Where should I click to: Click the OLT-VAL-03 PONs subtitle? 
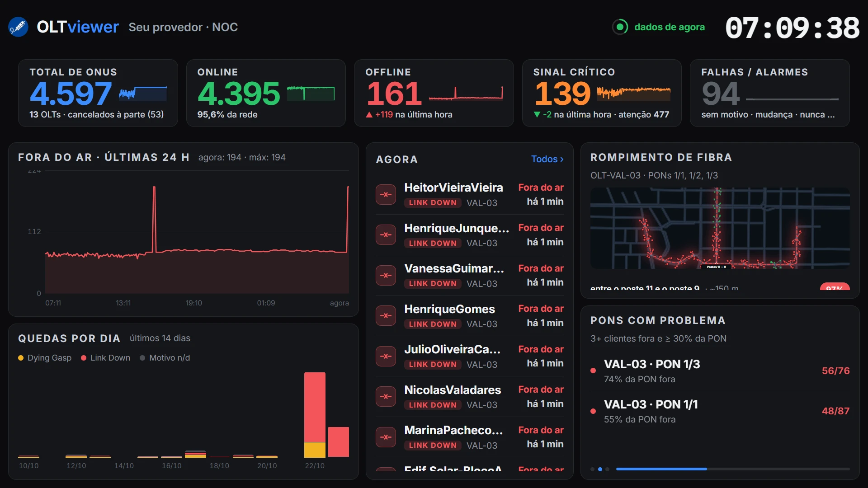654,175
